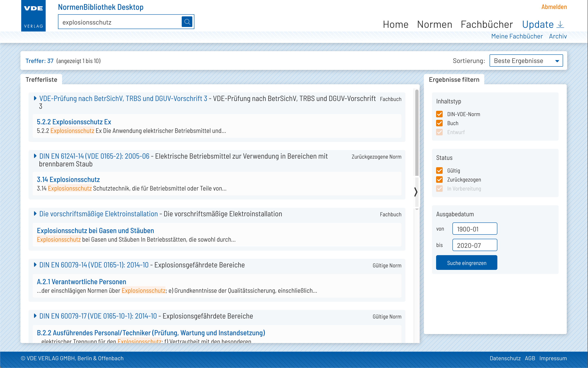Expand the DIN EN 60079-17 result triangle
The image size is (588, 368).
pyautogui.click(x=35, y=316)
